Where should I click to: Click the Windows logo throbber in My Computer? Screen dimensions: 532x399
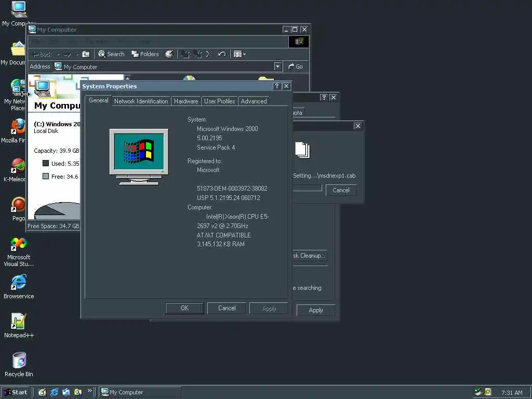click(299, 42)
